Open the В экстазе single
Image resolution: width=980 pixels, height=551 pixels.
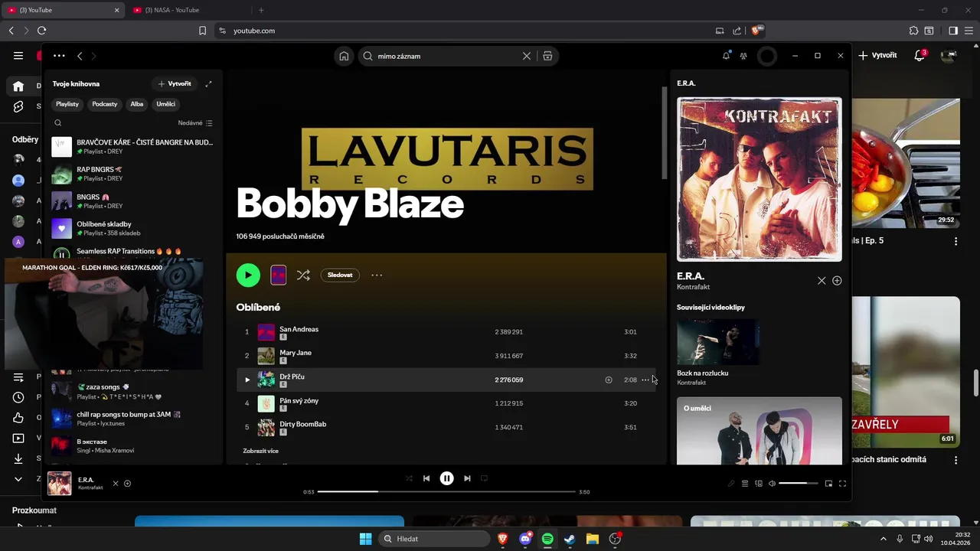(x=132, y=445)
